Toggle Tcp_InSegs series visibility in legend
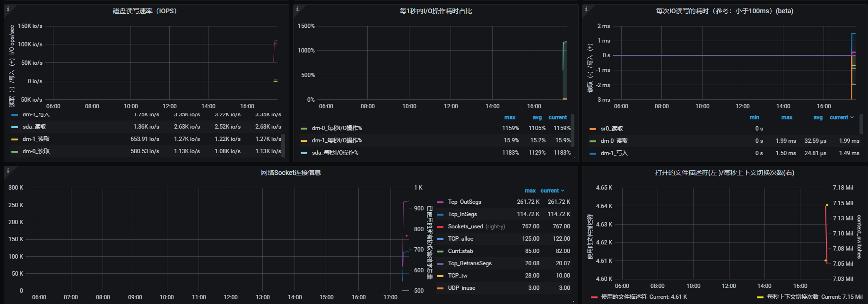This screenshot has width=868, height=304. [462, 214]
